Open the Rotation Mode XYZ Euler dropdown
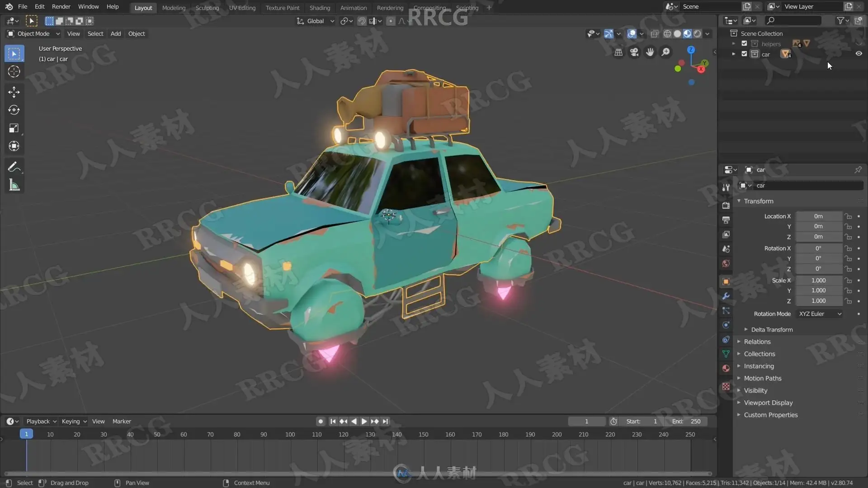Image resolution: width=868 pixels, height=488 pixels. pos(820,314)
